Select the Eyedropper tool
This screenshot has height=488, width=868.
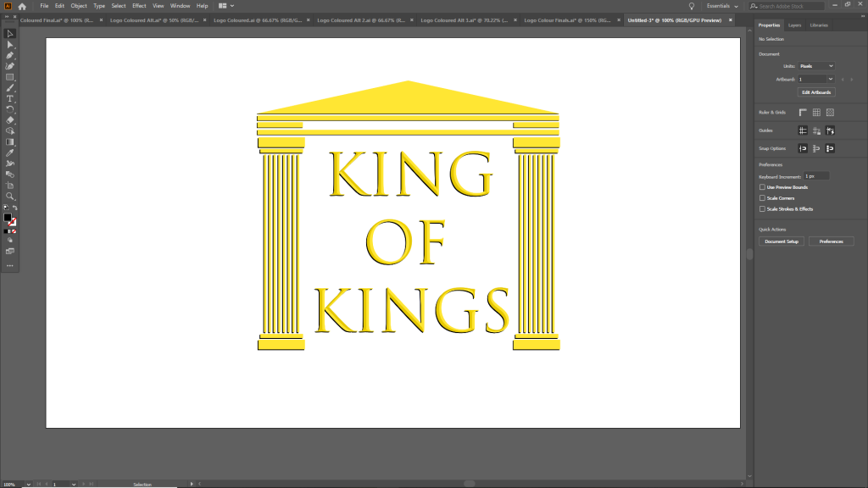click(x=10, y=152)
